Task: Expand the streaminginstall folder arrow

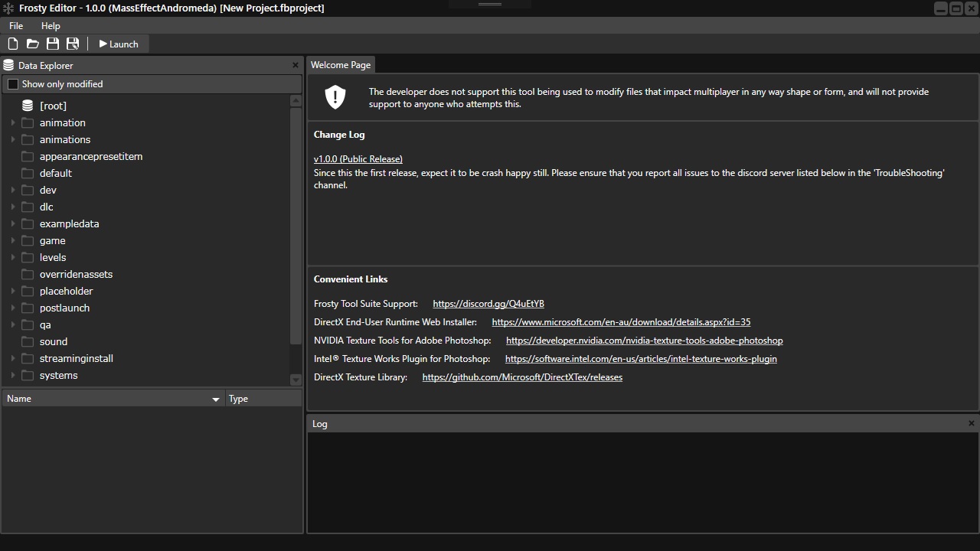Action: pos(13,358)
